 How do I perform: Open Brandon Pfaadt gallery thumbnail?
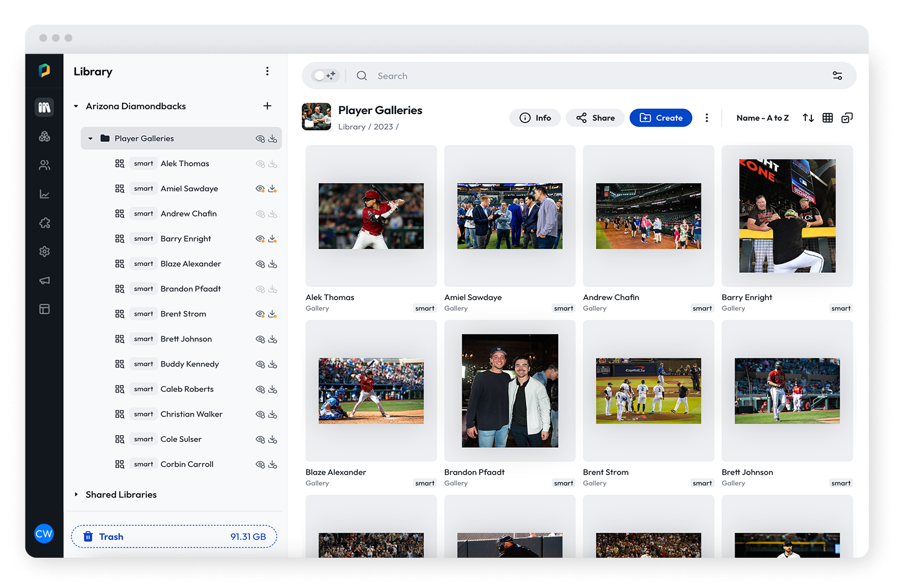tap(510, 391)
